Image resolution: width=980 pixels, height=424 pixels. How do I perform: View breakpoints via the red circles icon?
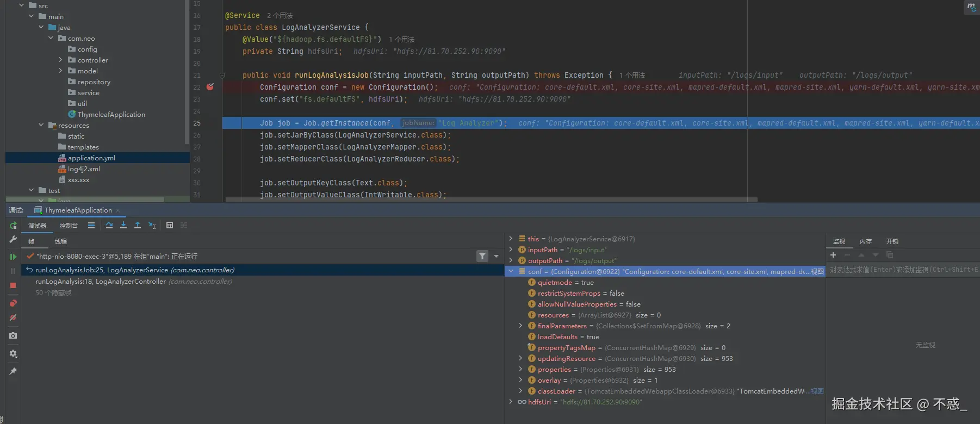pos(13,303)
